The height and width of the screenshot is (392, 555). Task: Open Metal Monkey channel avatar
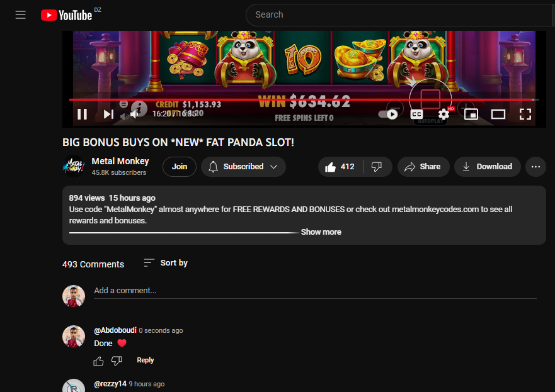tap(74, 166)
